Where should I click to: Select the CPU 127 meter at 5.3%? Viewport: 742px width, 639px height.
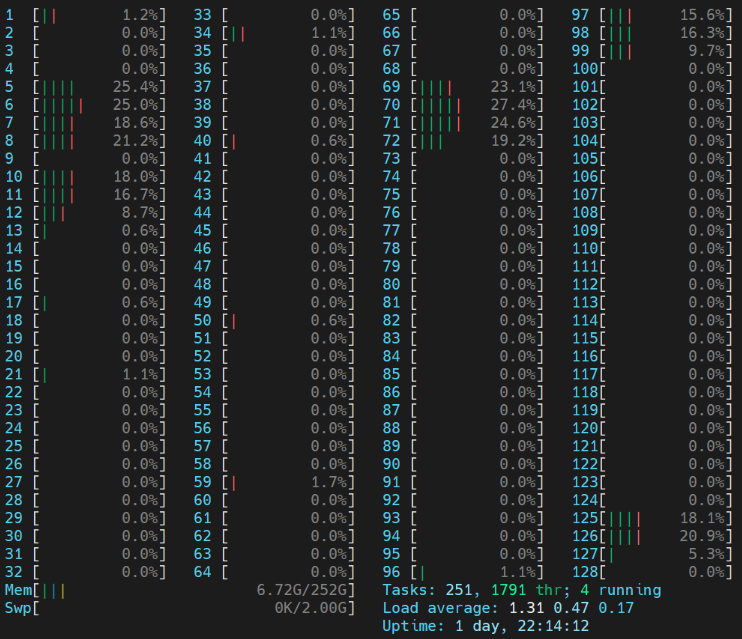coord(666,555)
